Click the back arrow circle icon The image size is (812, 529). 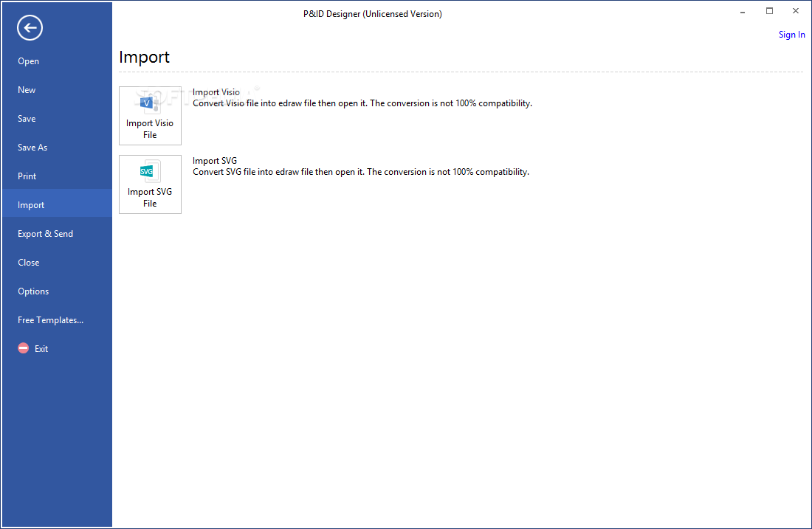point(30,27)
